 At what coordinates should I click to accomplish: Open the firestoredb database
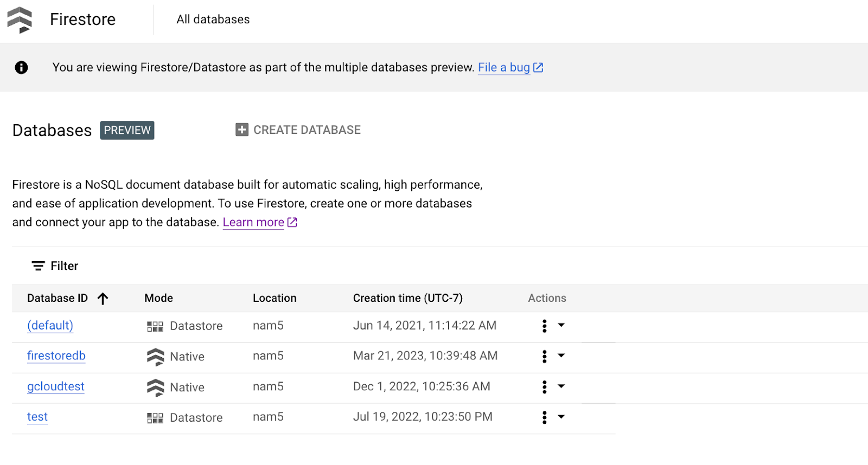tap(56, 356)
